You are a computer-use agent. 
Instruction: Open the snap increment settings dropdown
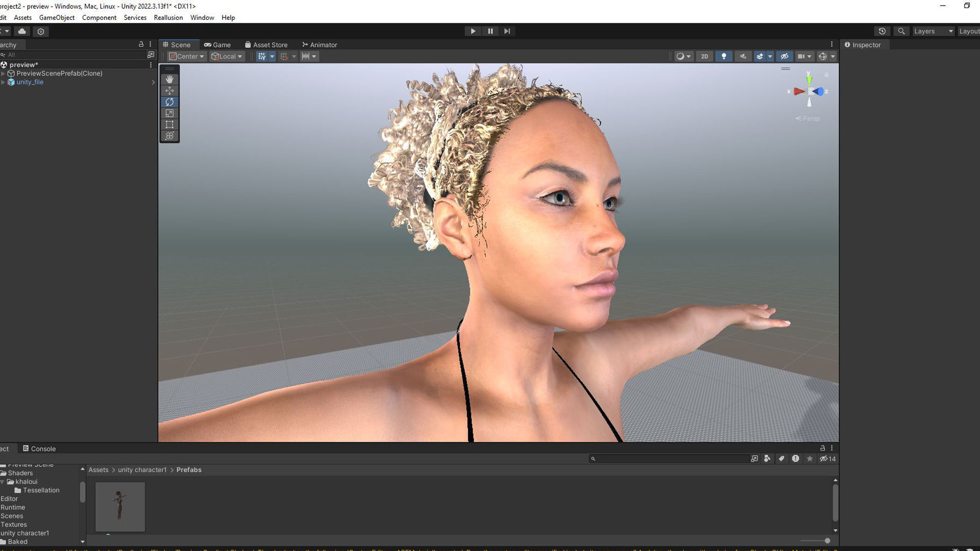[309, 57]
